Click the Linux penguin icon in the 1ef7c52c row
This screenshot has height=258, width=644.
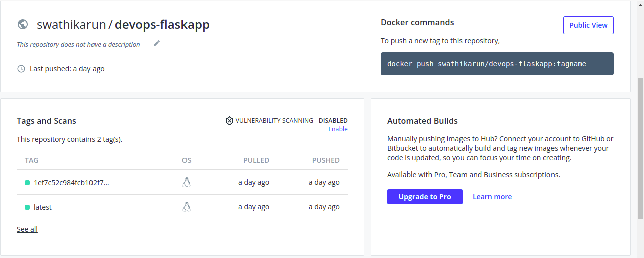[x=187, y=182]
